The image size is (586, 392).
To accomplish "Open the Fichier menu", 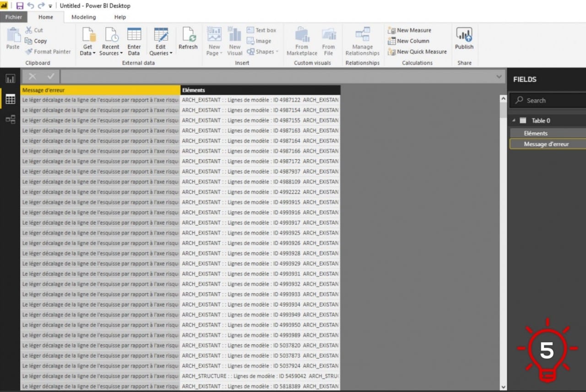I will point(14,17).
